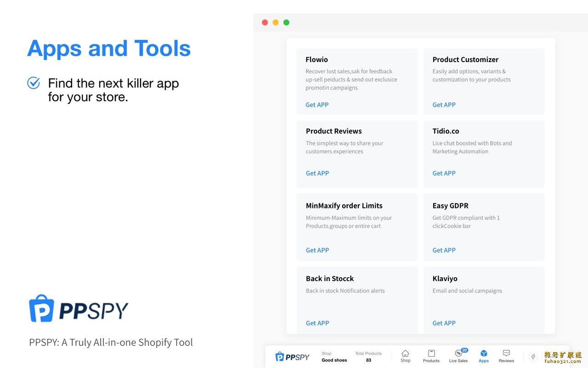Open the Products tab in bottom toolbar
Screen dimensions: 588x368
(x=431, y=356)
